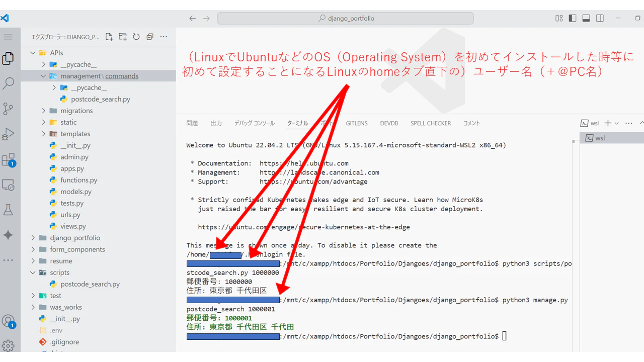Screen dimensions: 644x362
Task: Expand the static folder
Action: click(44, 122)
